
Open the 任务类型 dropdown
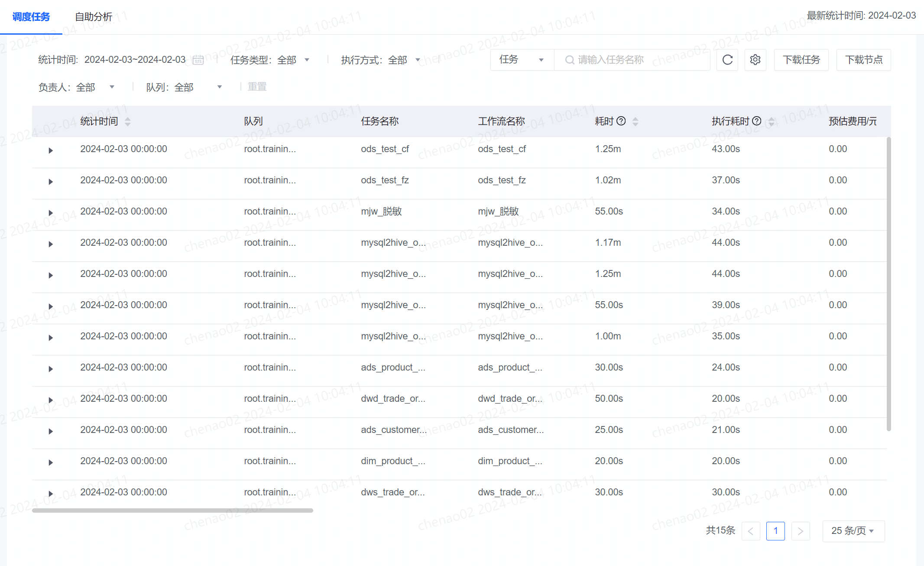point(270,60)
